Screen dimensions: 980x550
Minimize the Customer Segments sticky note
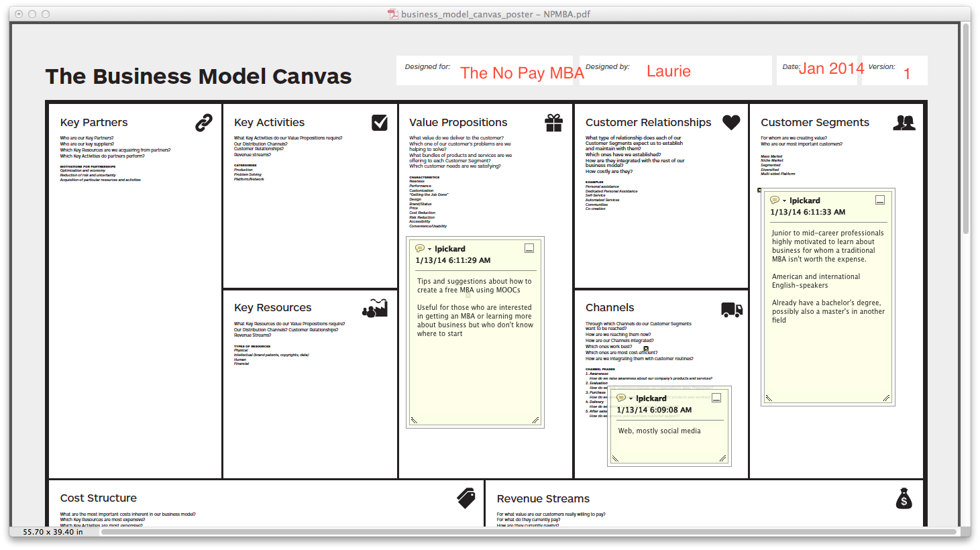880,200
